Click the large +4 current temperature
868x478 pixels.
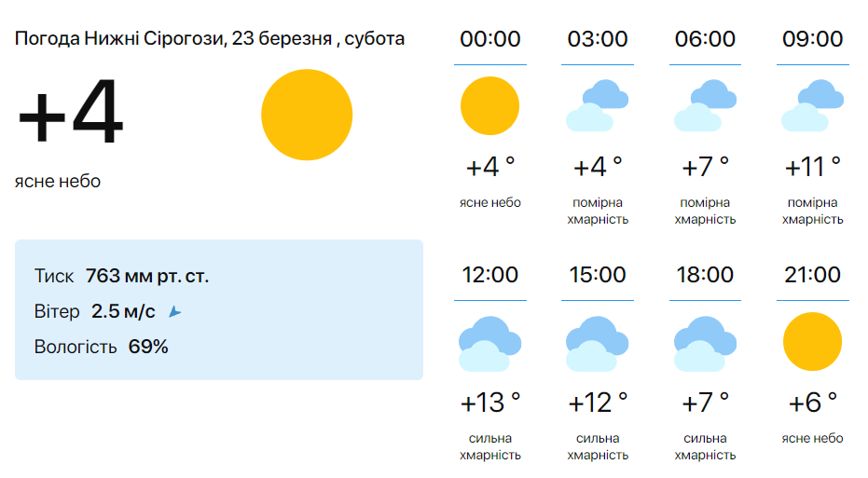70,111
